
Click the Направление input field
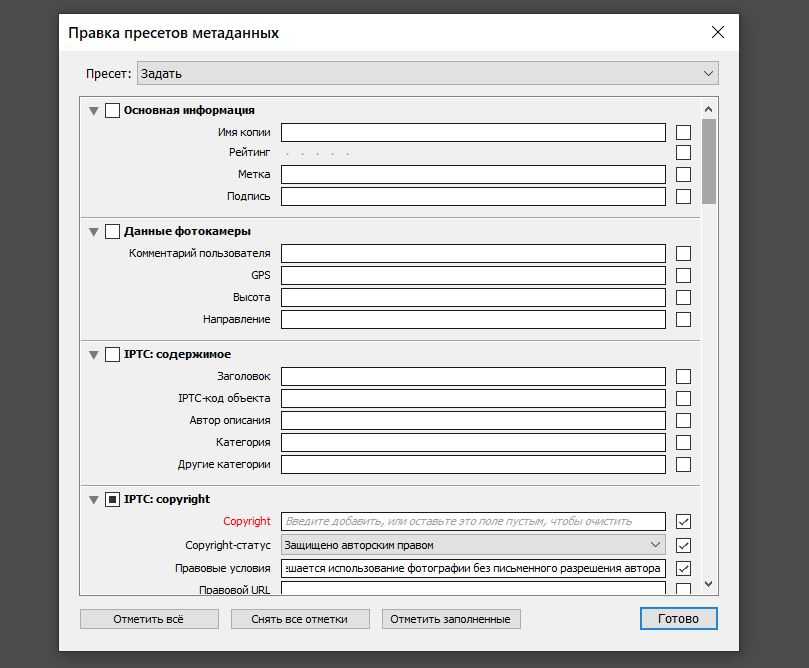click(473, 319)
